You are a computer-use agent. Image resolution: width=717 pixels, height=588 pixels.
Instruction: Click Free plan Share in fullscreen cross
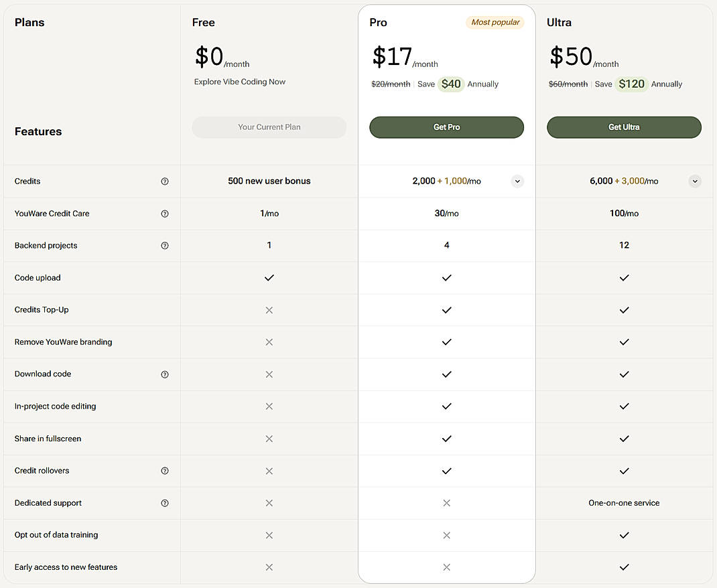click(269, 439)
